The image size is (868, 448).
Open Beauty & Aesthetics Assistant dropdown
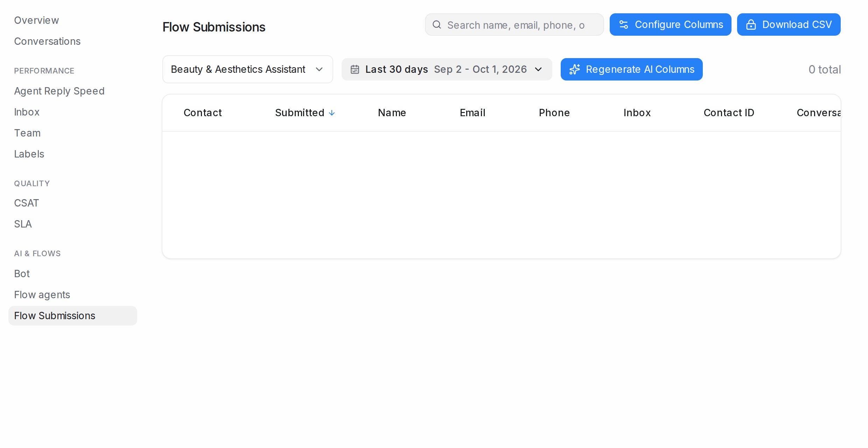247,69
